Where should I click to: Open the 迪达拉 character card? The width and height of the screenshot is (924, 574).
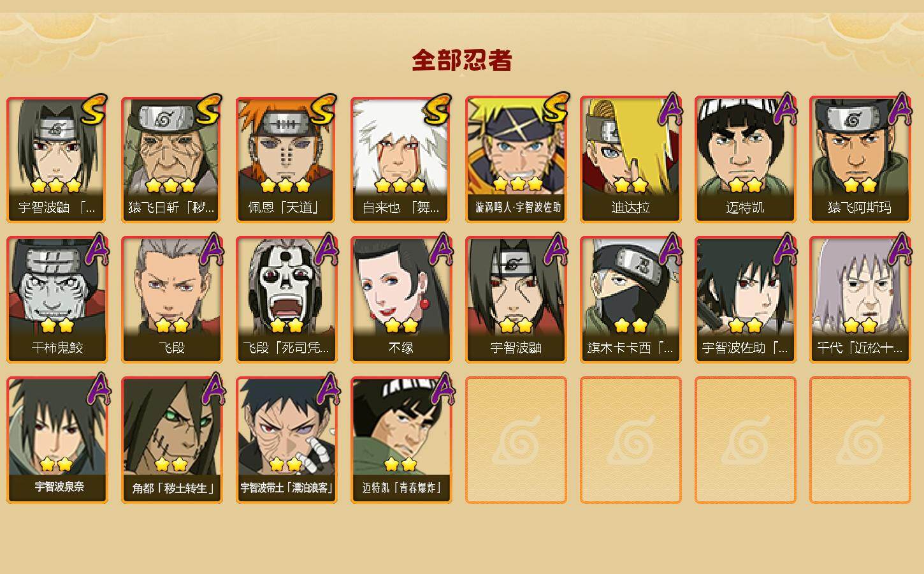630,159
